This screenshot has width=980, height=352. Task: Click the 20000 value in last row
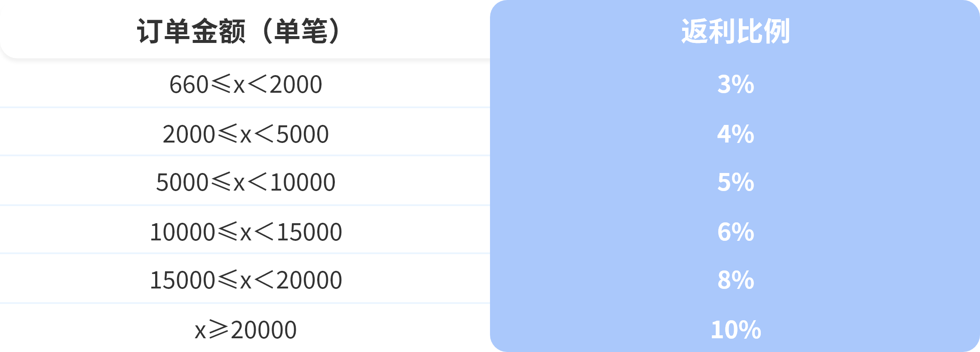click(263, 330)
